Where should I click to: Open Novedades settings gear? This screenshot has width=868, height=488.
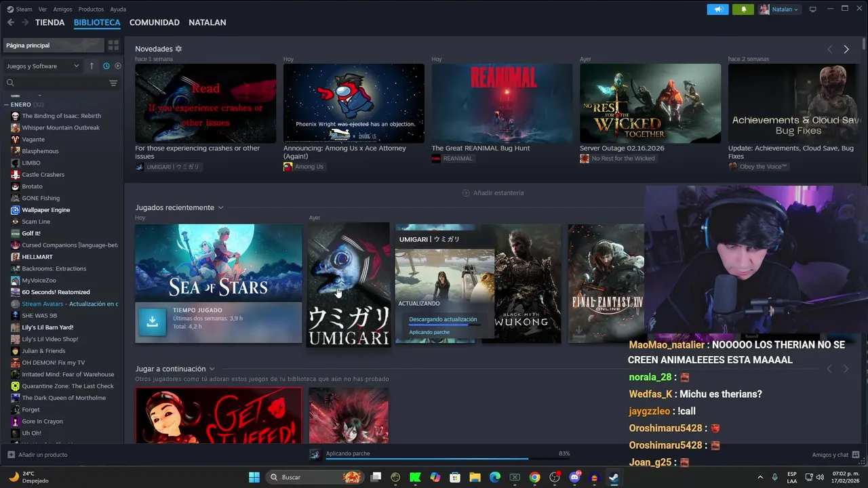click(178, 49)
